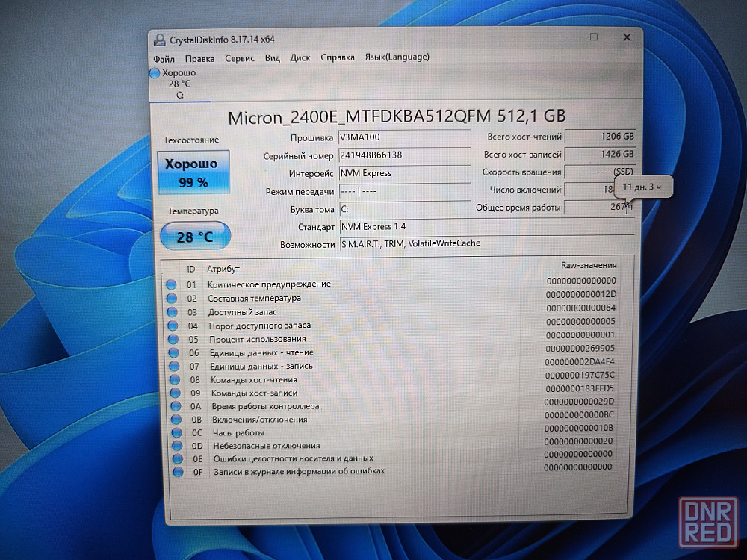
Task: Click the status dot for Включения/отключения
Action: tap(176, 420)
